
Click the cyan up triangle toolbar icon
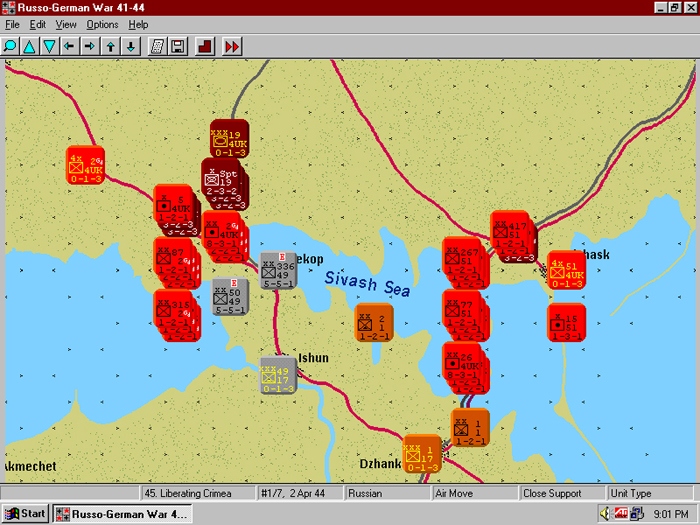(29, 46)
